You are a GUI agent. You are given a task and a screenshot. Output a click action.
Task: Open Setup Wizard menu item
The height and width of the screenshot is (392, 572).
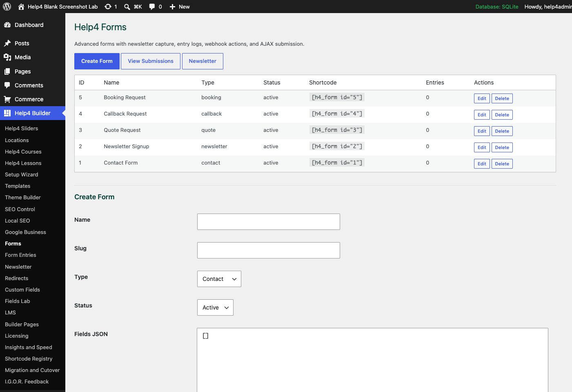tap(21, 174)
